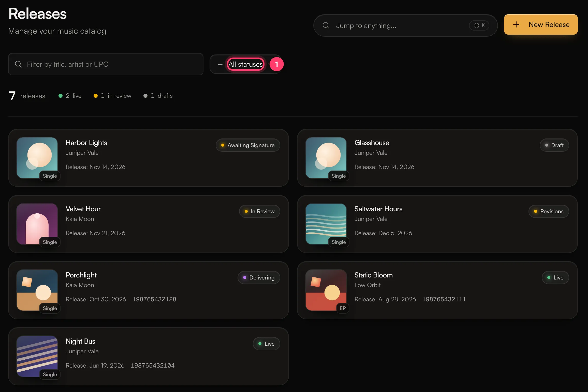Viewport: 588px width, 392px height.
Task: Click the magnifier icon in the Jump to anything bar
Action: pyautogui.click(x=326, y=25)
